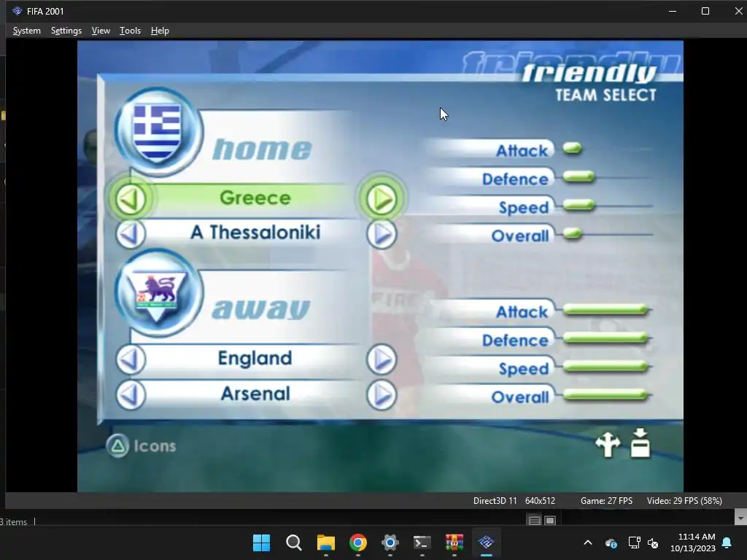The width and height of the screenshot is (747, 560).
Task: Open Windows taskbar search
Action: 293,542
